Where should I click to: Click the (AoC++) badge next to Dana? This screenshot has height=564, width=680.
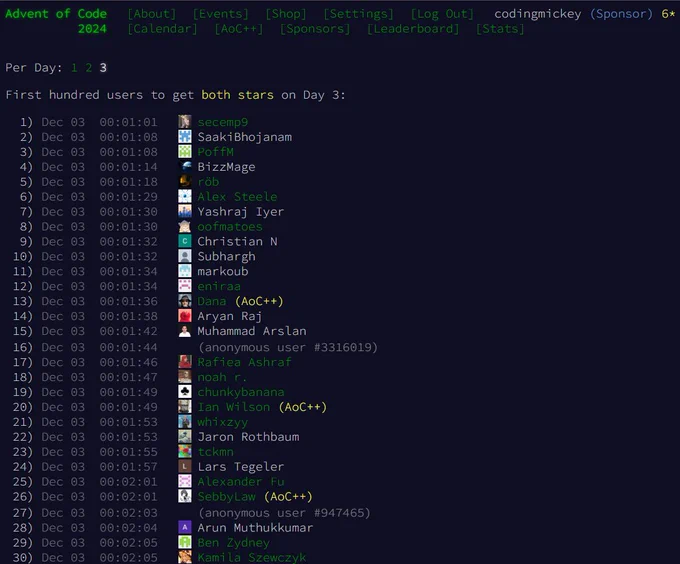259,301
